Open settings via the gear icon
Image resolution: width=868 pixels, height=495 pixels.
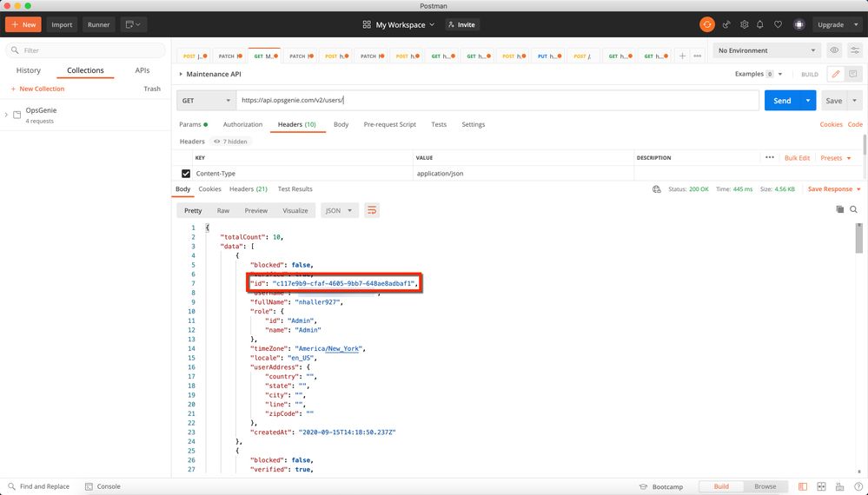(x=744, y=24)
